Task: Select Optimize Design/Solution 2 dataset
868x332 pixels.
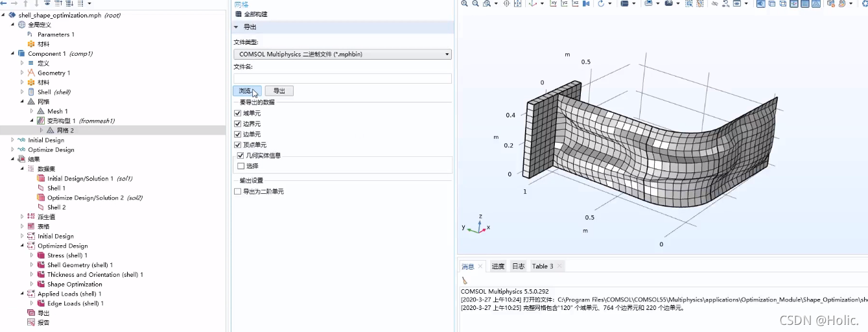Action: 95,198
